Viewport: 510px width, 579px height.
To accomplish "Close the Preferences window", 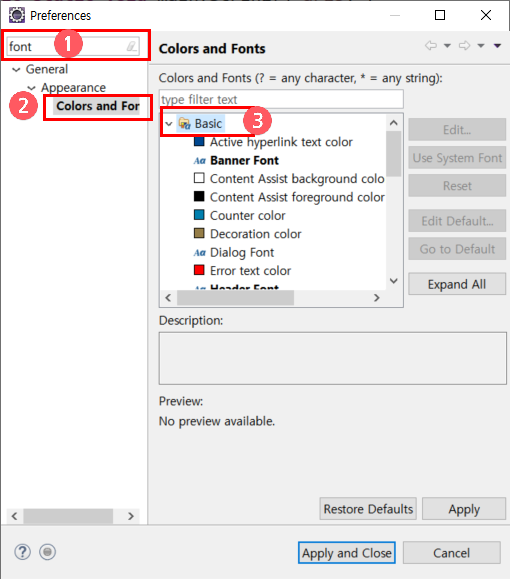I will pyautogui.click(x=486, y=15).
